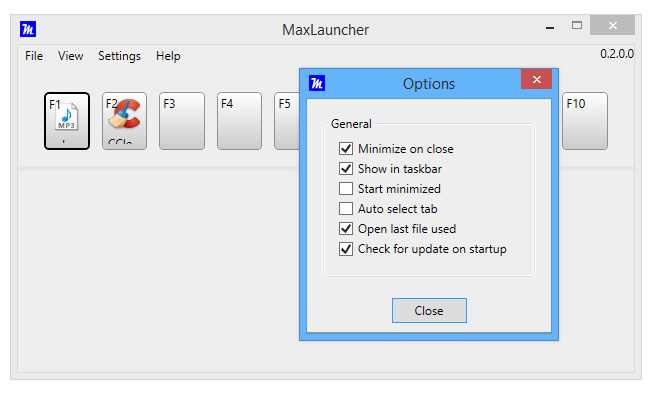Close Options dialog with red X

click(537, 79)
